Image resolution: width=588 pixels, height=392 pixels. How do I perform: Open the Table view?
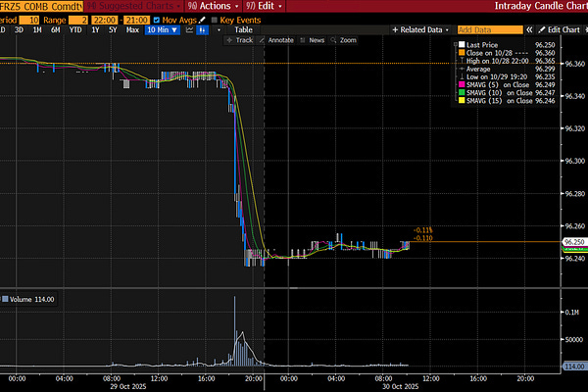pyautogui.click(x=243, y=30)
